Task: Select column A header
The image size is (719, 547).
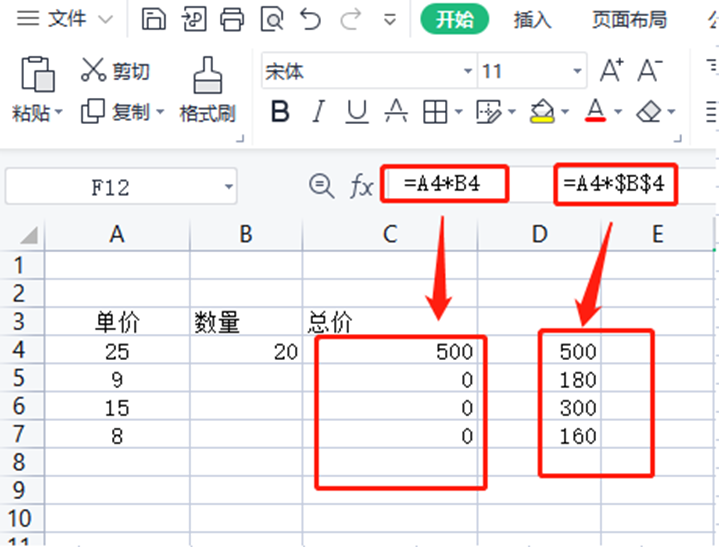Action: [117, 234]
